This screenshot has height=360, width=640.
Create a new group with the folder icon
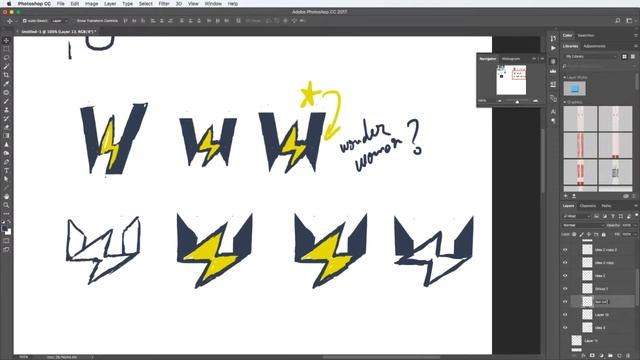click(x=610, y=356)
